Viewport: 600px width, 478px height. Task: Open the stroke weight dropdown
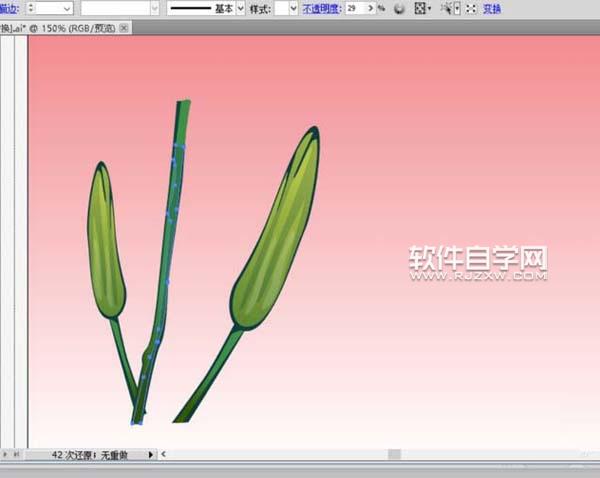pos(67,8)
